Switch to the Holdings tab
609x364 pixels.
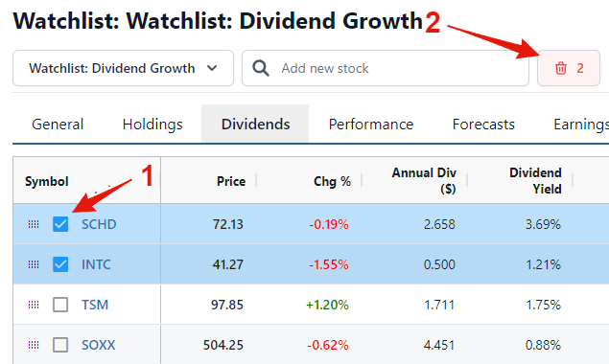152,125
